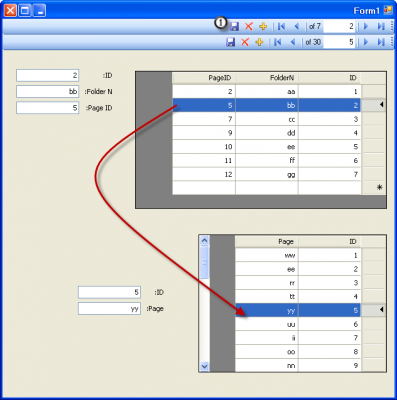Select the 'nn' cell in the Page grid
This screenshot has width=397, height=400.
[267, 365]
